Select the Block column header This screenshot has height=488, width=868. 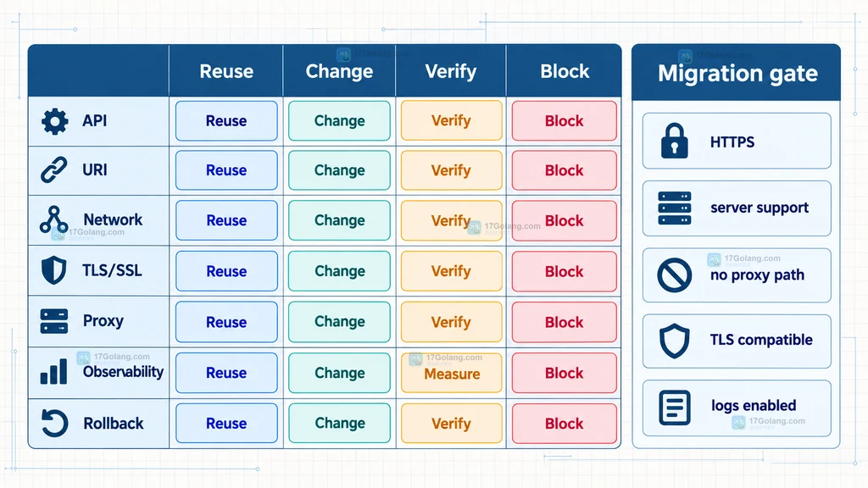pos(565,71)
